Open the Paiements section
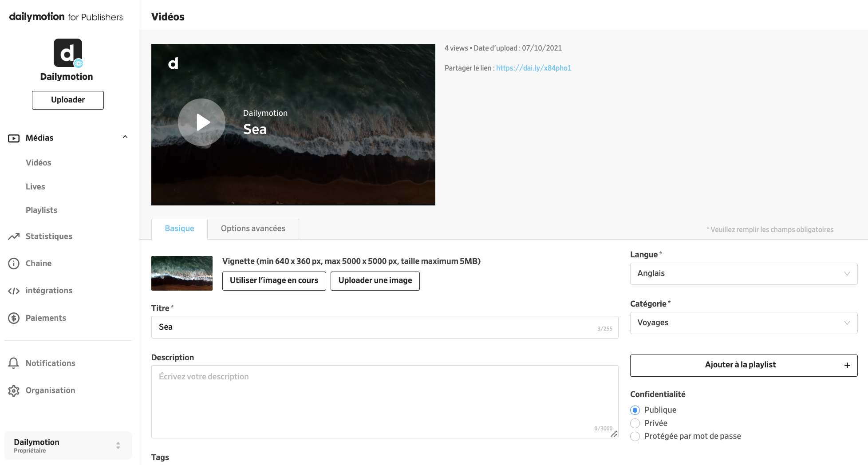Viewport: 868px width, 465px height. [46, 318]
